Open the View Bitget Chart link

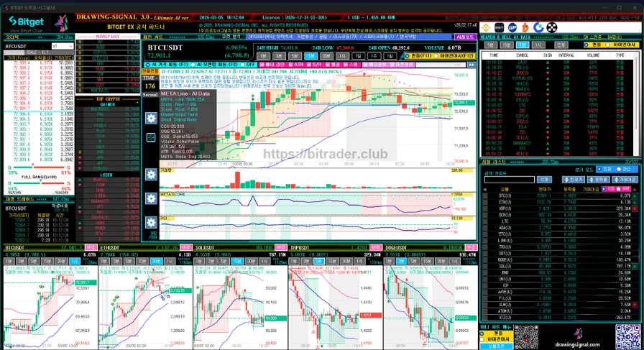coord(27,31)
